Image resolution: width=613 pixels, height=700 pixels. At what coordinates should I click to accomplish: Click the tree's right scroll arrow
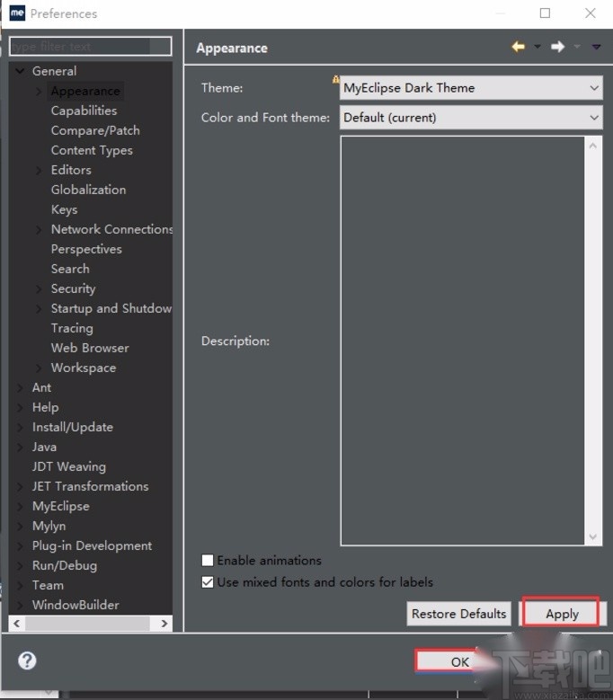[164, 624]
